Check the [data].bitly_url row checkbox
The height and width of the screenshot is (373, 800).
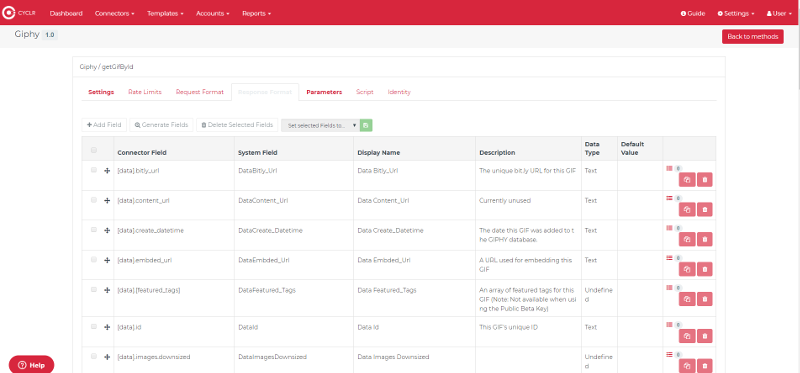[x=94, y=170]
